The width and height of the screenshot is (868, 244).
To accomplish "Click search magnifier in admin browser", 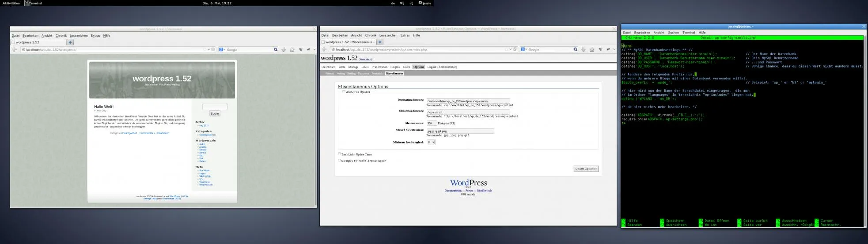I will 576,49.
